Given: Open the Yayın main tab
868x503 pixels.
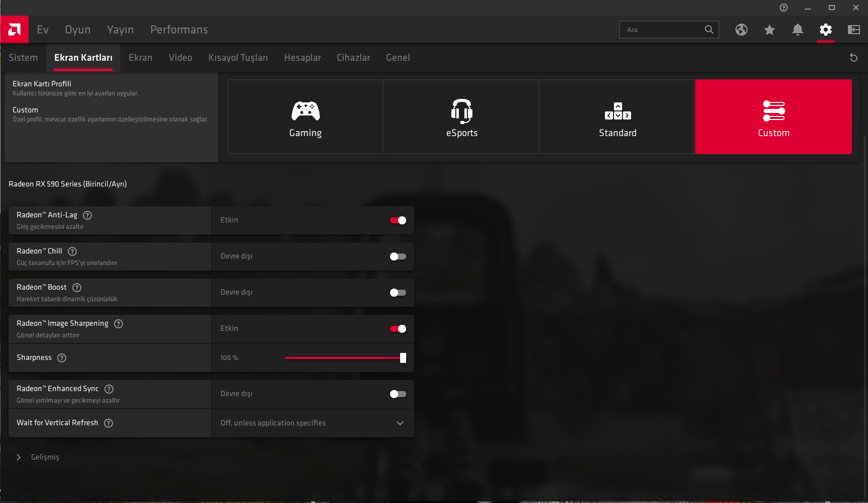Looking at the screenshot, I should (x=120, y=30).
